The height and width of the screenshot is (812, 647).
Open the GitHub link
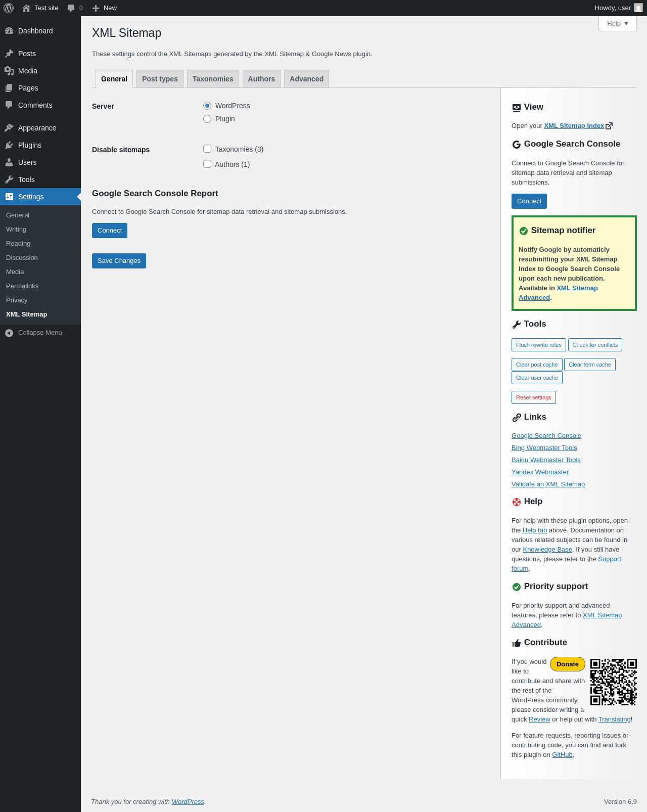[562, 755]
